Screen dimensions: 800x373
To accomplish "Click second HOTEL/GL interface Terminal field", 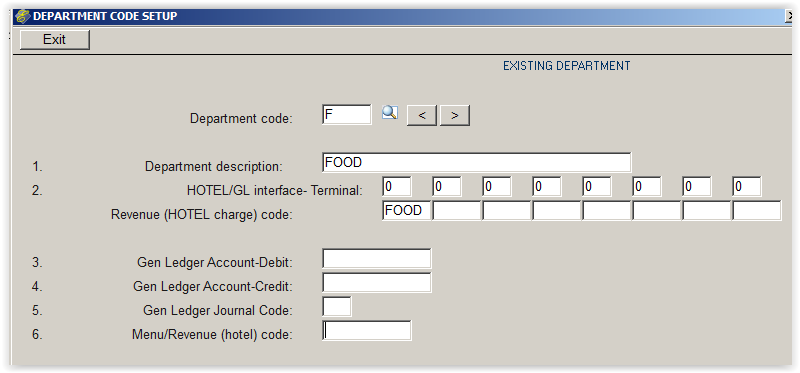I will tap(446, 187).
